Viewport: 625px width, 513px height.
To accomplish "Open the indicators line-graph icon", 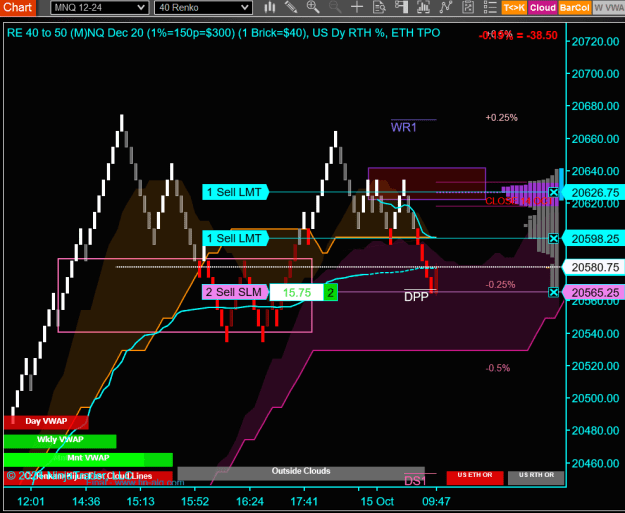I will [x=446, y=7].
